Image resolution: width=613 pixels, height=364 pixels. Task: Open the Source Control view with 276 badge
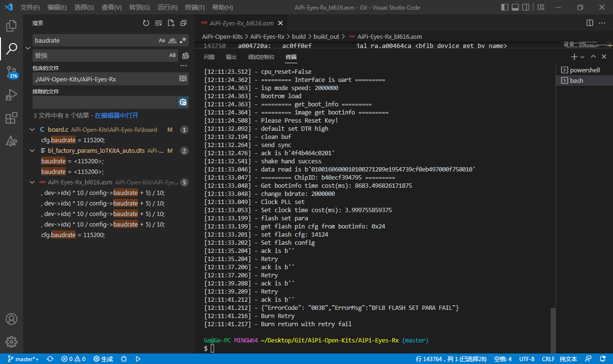11,72
